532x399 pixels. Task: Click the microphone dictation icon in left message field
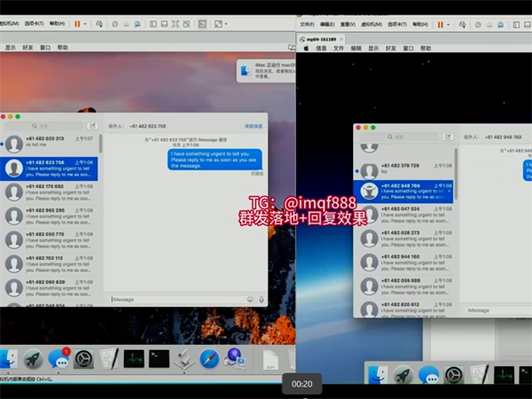pos(261,299)
